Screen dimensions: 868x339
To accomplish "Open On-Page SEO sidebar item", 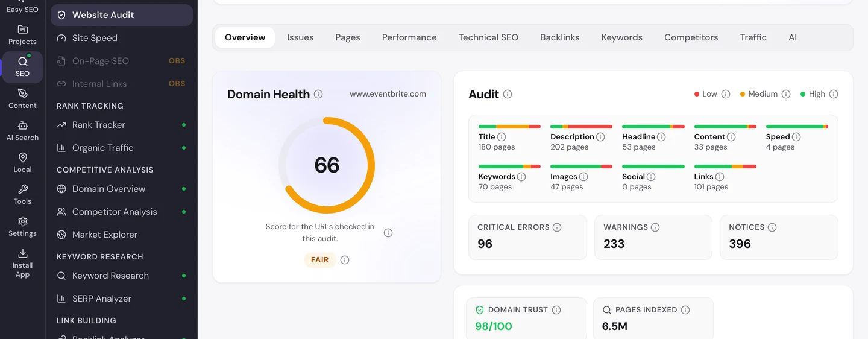I will tap(122, 61).
